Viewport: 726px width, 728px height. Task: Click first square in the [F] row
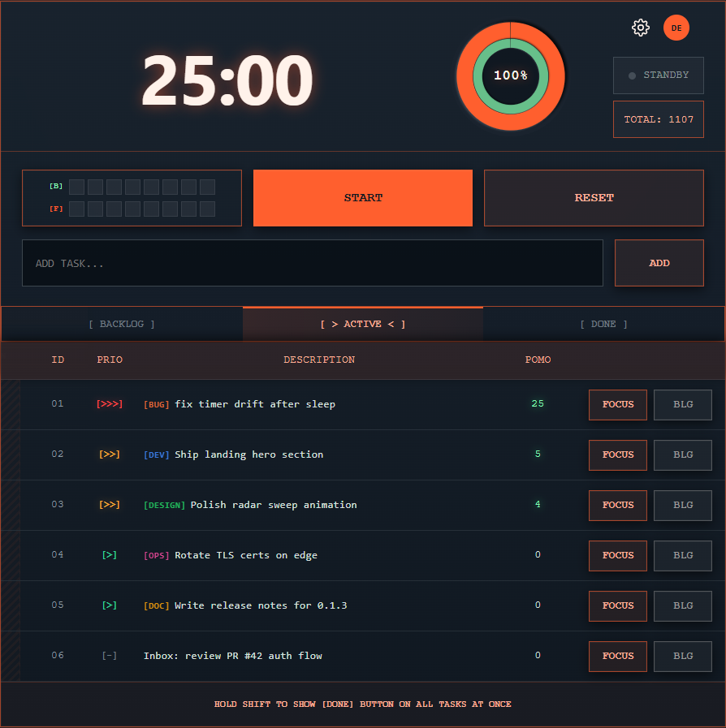point(76,209)
